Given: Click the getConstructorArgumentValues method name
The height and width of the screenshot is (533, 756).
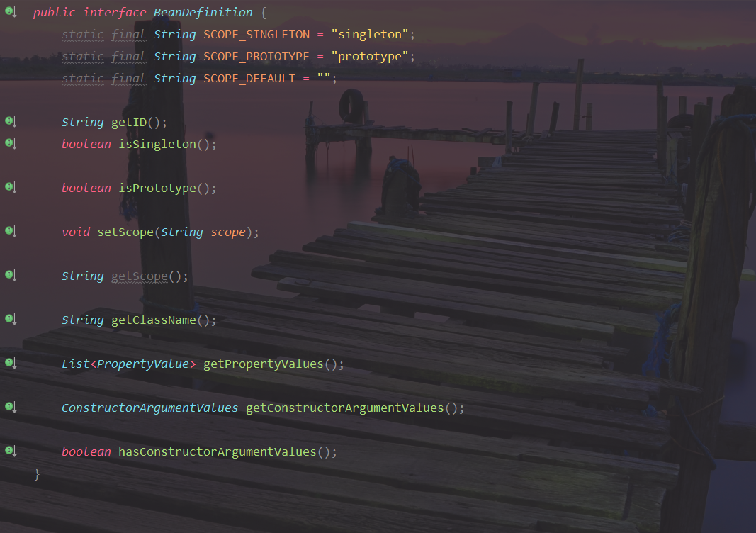Looking at the screenshot, I should (345, 408).
